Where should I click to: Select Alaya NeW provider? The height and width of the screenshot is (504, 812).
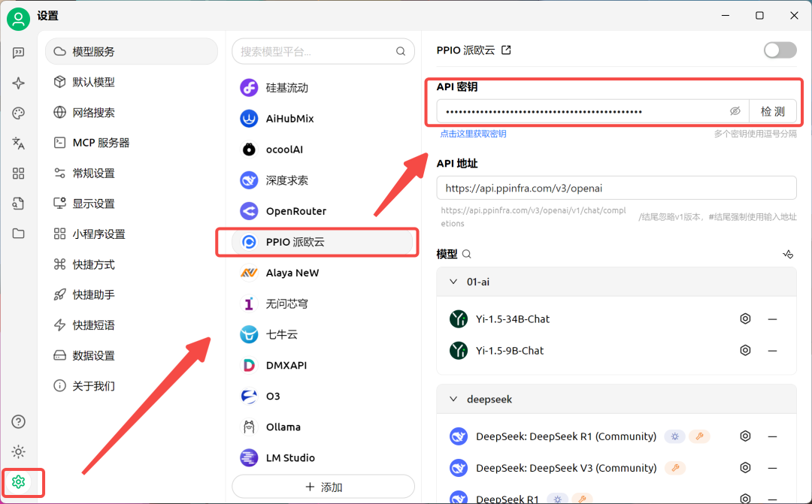[323, 273]
